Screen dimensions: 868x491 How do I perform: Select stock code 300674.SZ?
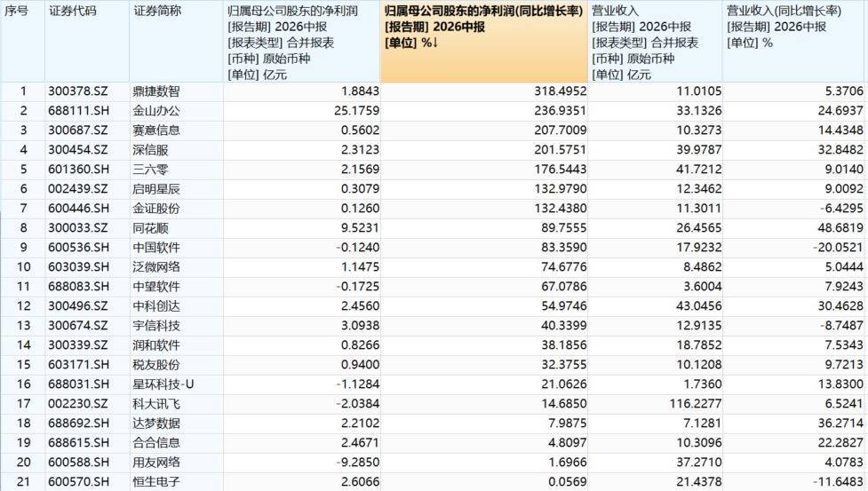click(x=78, y=326)
